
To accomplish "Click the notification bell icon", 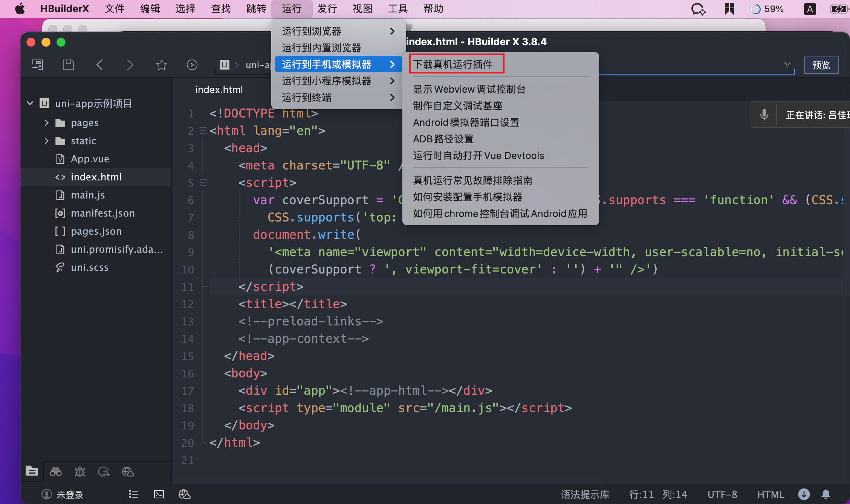I will pyautogui.click(x=826, y=494).
